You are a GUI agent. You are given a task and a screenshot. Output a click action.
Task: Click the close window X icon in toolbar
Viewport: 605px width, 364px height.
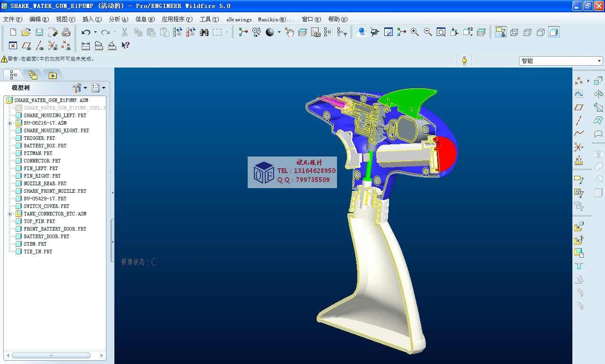point(13,45)
